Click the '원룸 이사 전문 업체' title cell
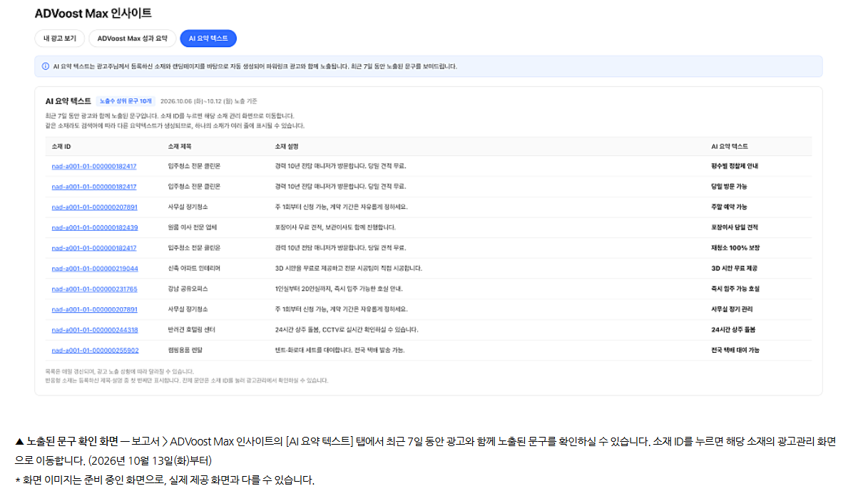Screen dimensions: 868x496 (x=193, y=227)
